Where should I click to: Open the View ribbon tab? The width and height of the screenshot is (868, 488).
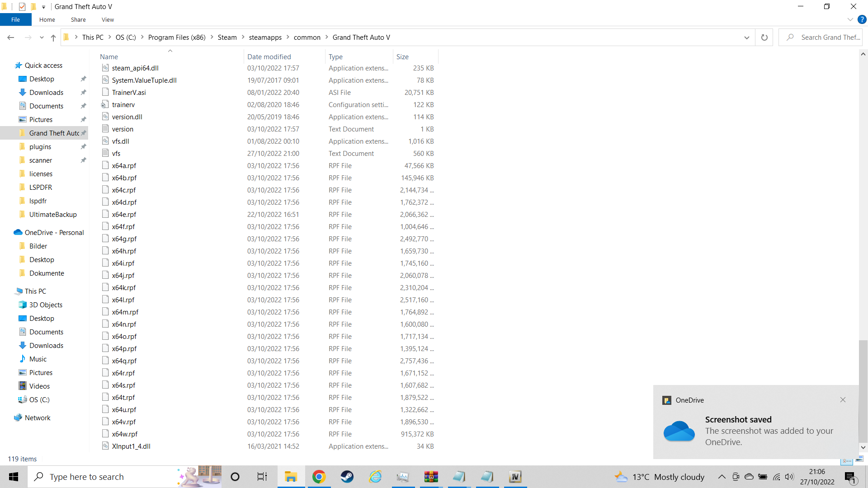(x=108, y=19)
